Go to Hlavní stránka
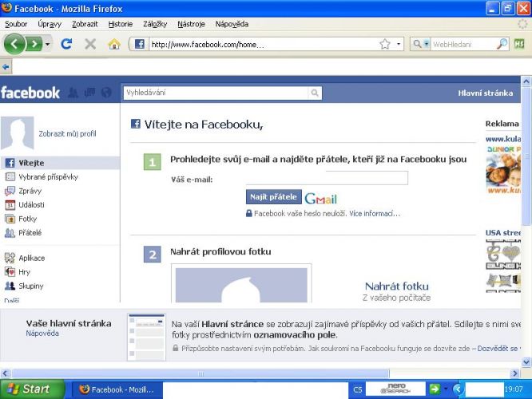This screenshot has height=399, width=532. coord(485,93)
